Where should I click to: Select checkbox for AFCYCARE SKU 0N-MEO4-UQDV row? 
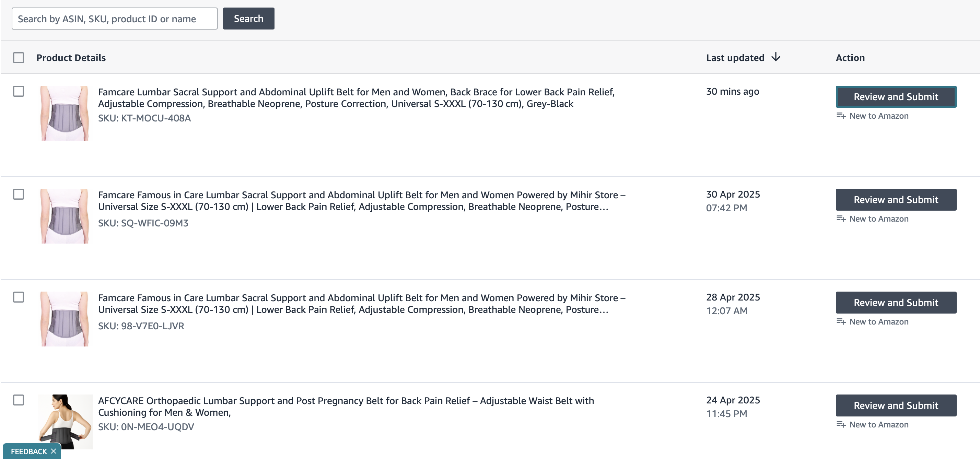click(18, 400)
